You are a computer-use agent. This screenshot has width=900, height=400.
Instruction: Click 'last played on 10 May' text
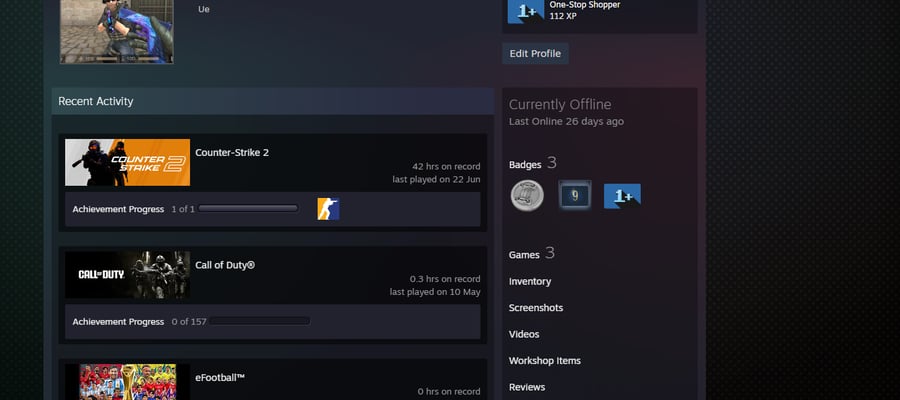click(435, 292)
